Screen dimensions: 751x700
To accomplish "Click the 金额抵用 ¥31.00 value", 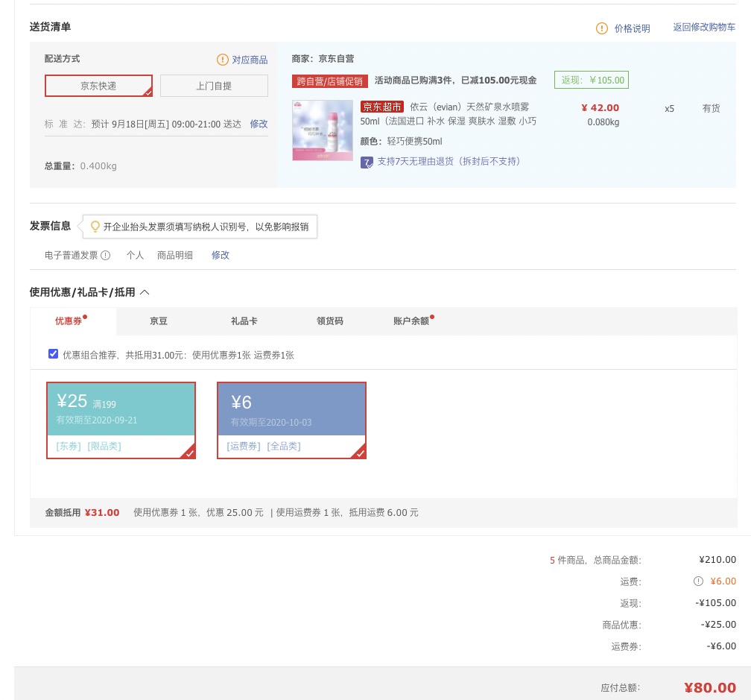I will pos(102,512).
